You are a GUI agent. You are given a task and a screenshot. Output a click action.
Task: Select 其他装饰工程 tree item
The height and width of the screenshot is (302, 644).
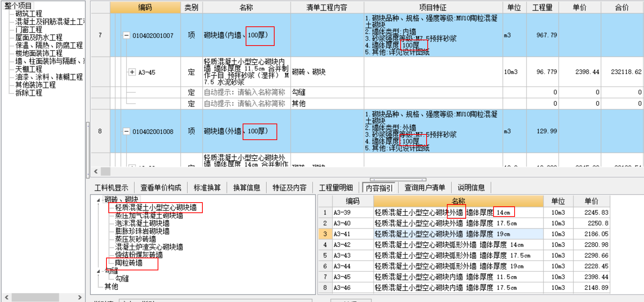[x=35, y=85]
